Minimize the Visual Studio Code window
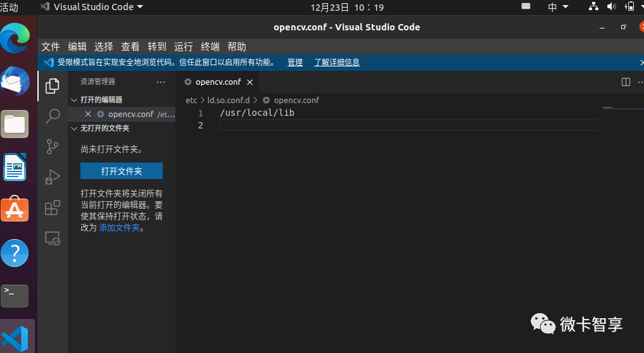Screen dimensions: 644x353 coord(602,27)
